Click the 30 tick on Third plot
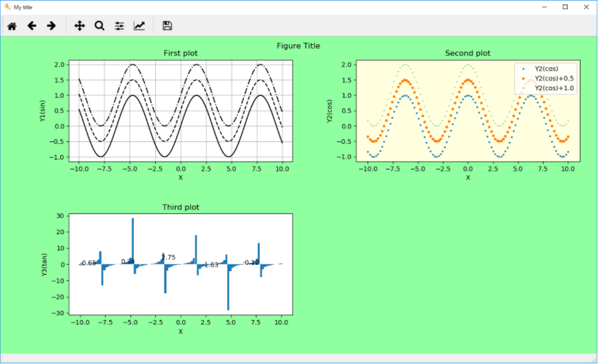Viewport: 598px width, 364px height. pyautogui.click(x=60, y=215)
